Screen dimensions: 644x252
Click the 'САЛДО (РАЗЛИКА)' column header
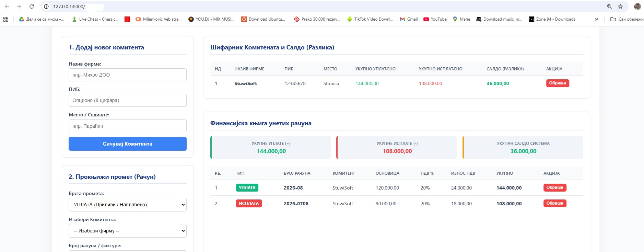tap(505, 69)
